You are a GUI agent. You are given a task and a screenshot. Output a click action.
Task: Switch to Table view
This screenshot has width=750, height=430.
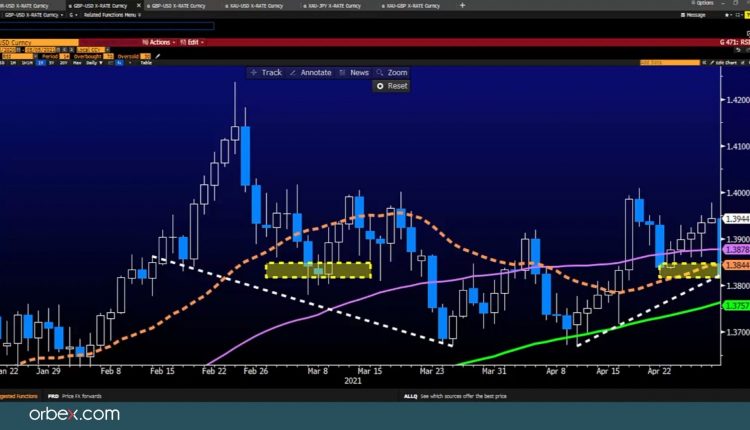click(x=146, y=63)
